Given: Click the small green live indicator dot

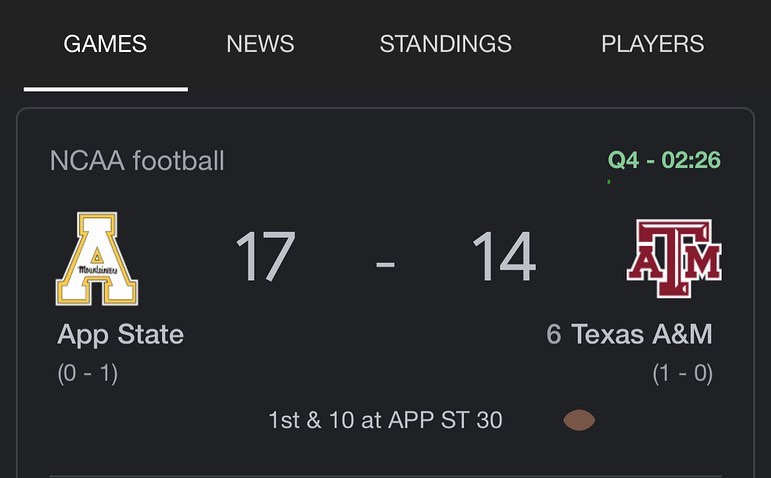Looking at the screenshot, I should 609,182.
